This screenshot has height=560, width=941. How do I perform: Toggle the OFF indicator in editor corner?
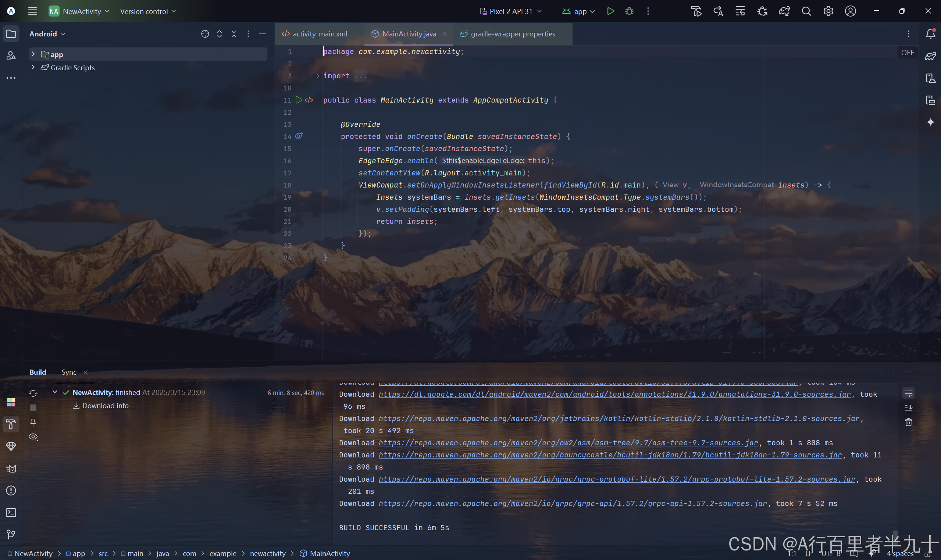[x=907, y=53]
